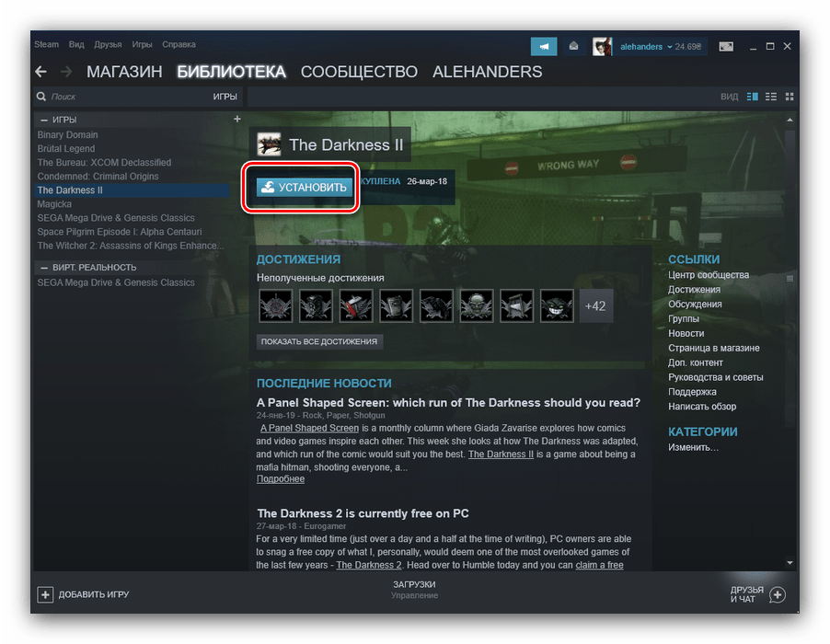Click the alehanders profile avatar

602,47
